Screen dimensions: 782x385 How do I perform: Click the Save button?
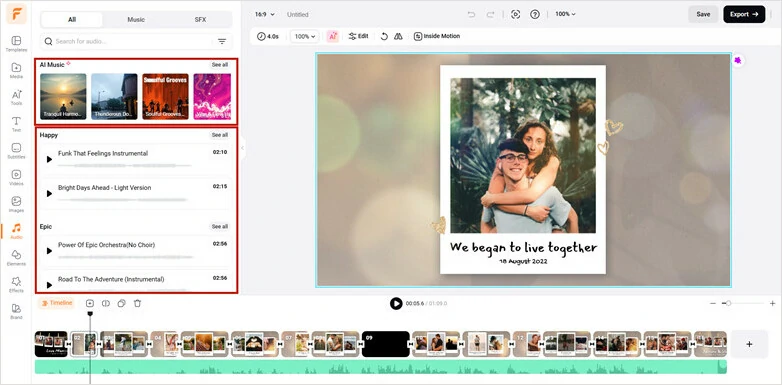[x=703, y=14]
